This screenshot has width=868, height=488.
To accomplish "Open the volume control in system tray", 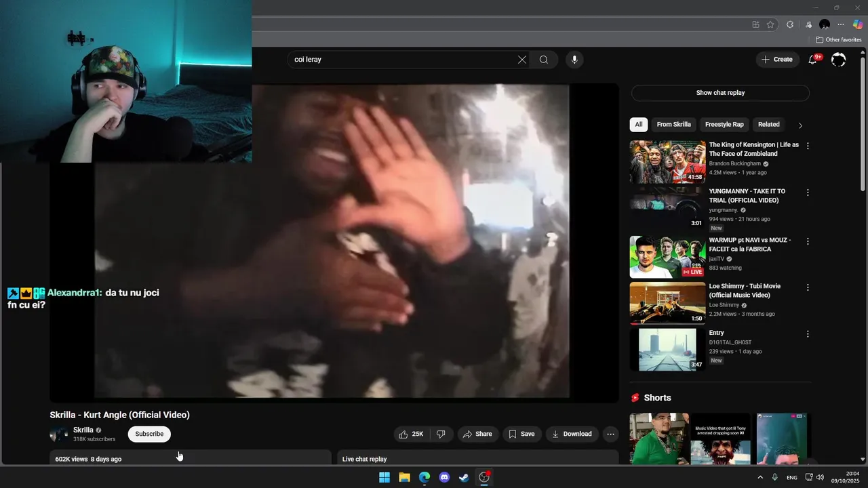I will pos(820,477).
